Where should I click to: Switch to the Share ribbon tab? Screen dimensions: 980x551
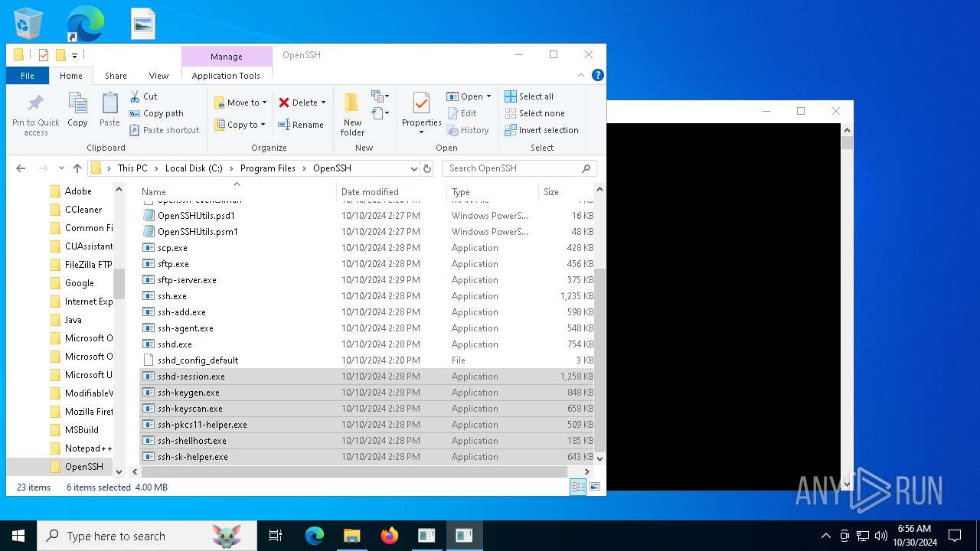pyautogui.click(x=116, y=76)
